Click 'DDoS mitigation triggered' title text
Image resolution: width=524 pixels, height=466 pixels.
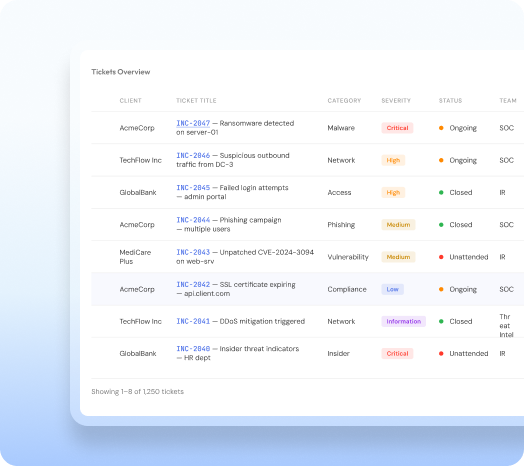tap(262, 321)
